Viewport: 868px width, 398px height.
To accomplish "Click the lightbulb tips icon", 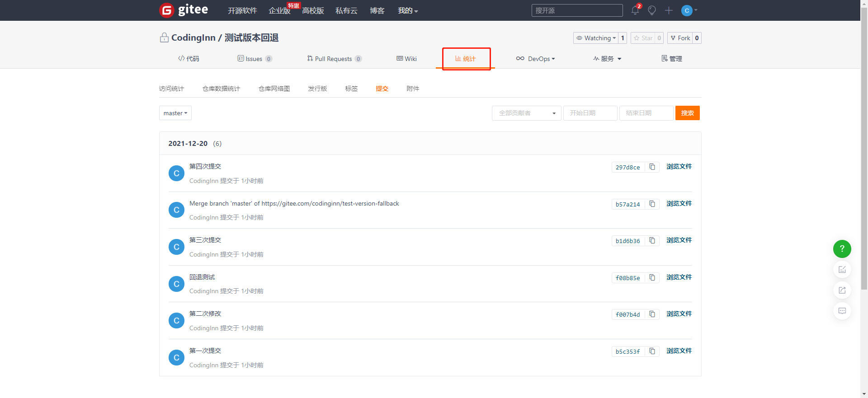I will tap(652, 10).
